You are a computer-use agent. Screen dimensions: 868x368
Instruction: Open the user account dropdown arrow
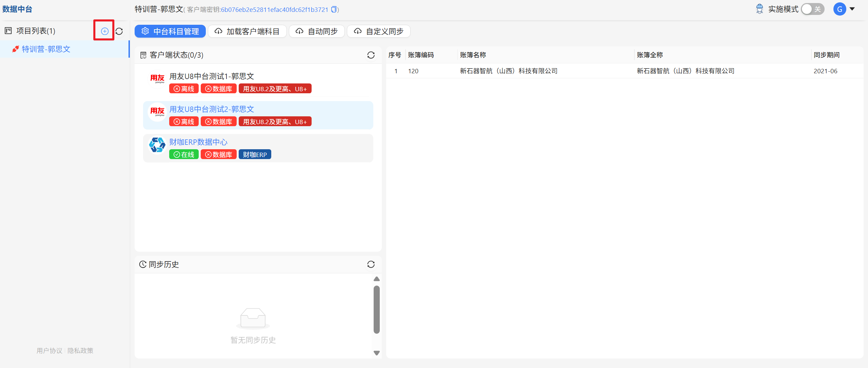click(852, 9)
